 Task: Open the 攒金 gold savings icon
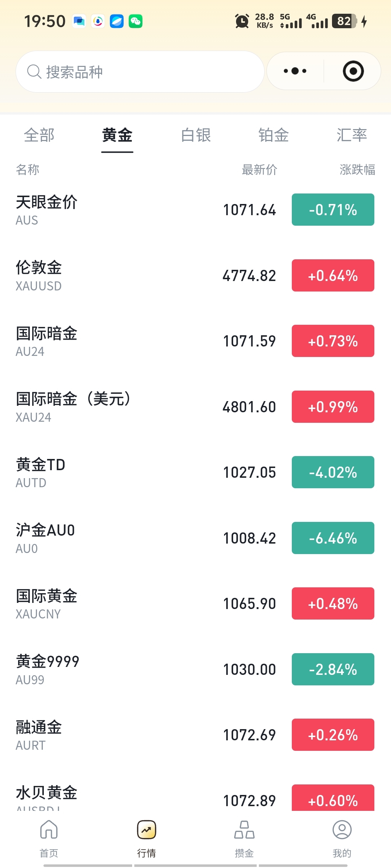244,830
